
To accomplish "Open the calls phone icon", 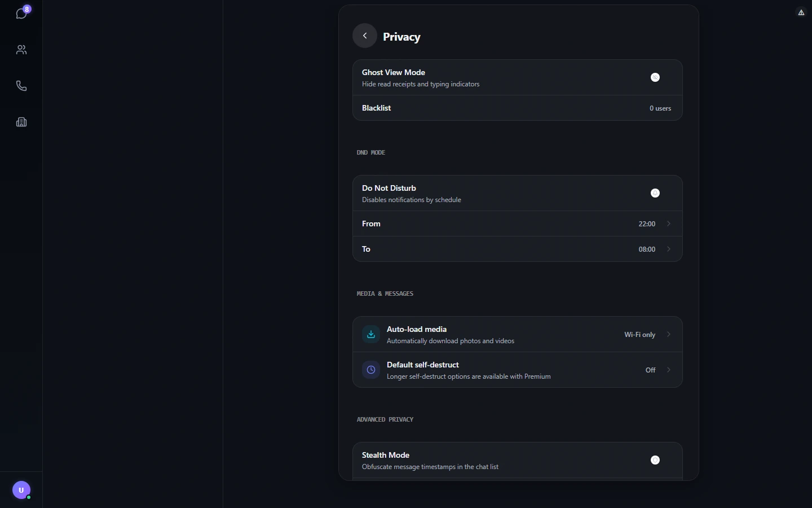I will (x=21, y=86).
